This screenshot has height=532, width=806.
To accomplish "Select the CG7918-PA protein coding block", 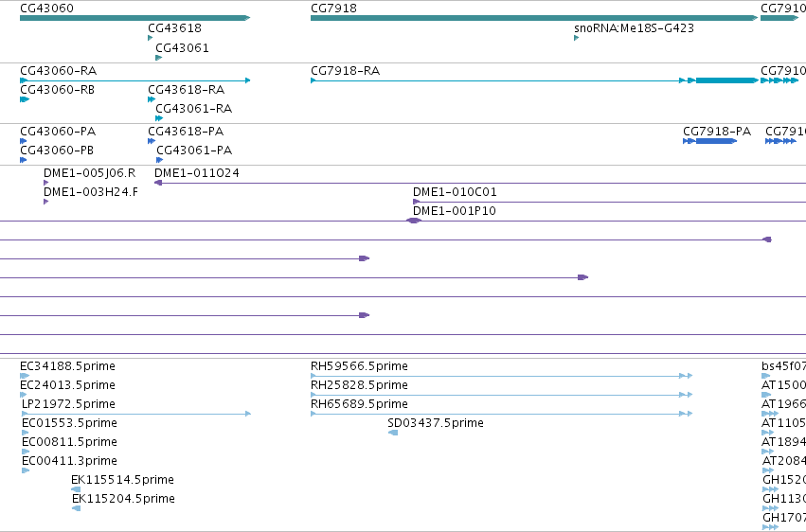I will 716,141.
